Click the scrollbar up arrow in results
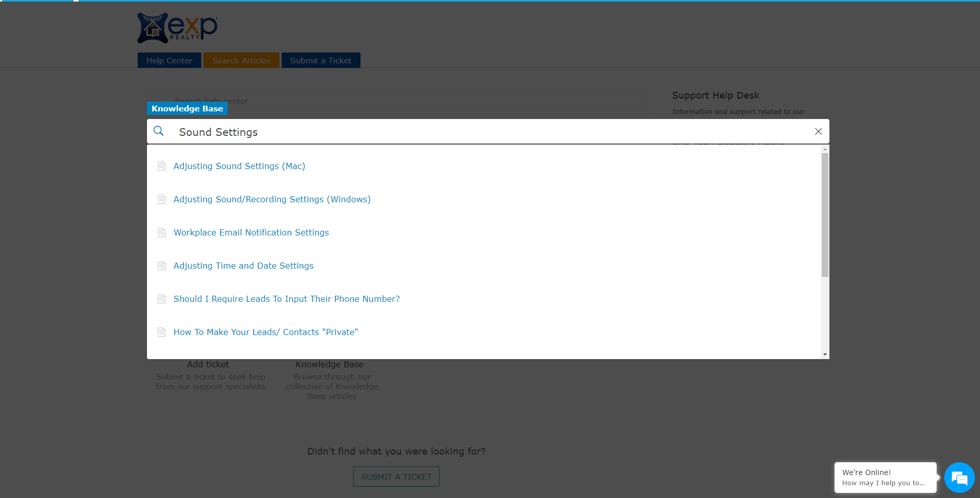The width and height of the screenshot is (980, 498). click(x=825, y=149)
